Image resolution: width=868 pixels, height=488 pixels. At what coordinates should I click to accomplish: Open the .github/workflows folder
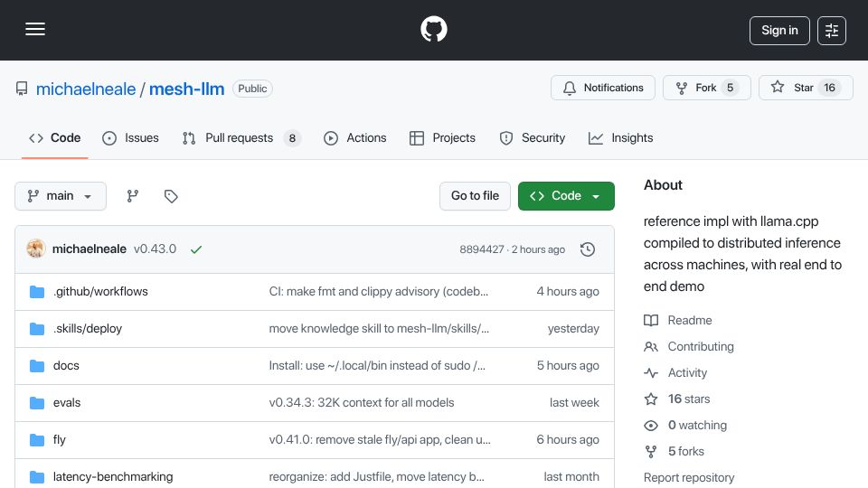click(x=100, y=292)
